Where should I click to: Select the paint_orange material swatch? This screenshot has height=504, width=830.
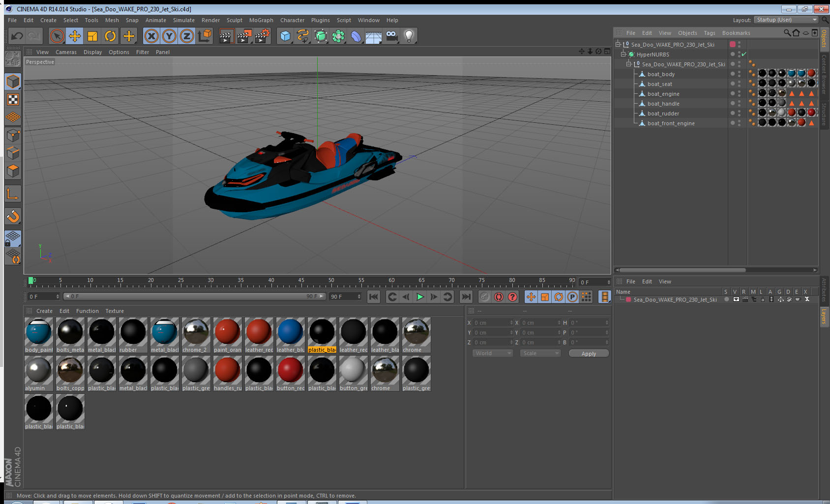coord(227,335)
